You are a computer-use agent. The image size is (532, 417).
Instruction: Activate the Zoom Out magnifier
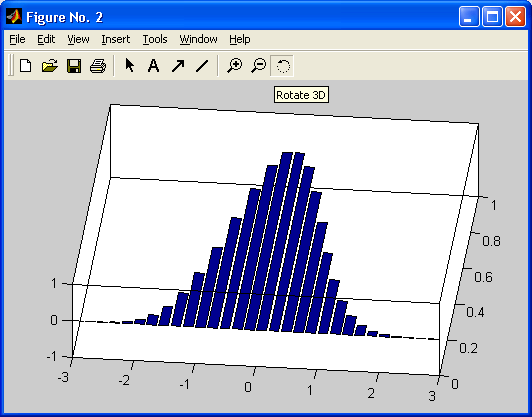click(259, 65)
